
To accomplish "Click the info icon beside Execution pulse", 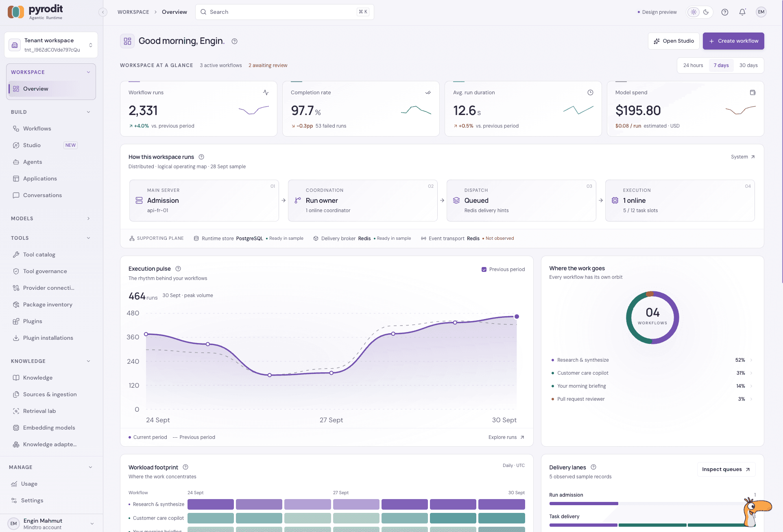I will (178, 269).
